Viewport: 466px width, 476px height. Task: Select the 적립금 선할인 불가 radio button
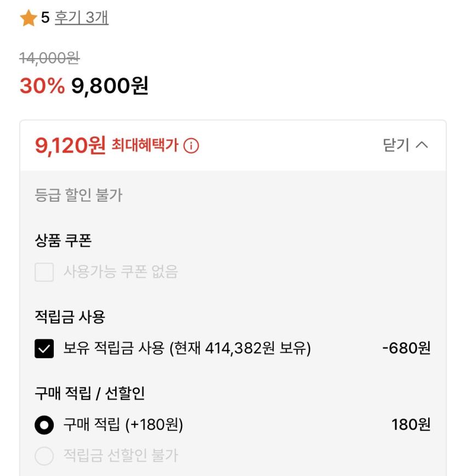point(44,455)
